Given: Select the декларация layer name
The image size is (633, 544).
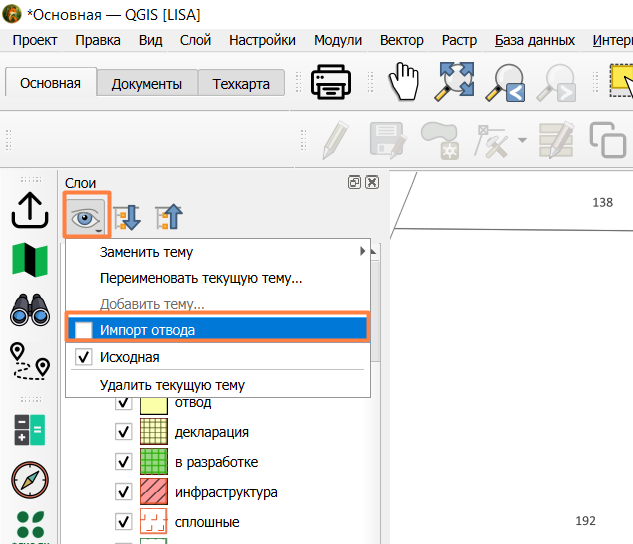Looking at the screenshot, I should (x=212, y=432).
